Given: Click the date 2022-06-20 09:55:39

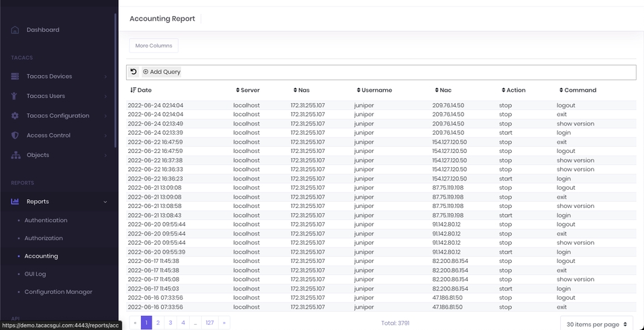Looking at the screenshot, I should (x=156, y=252).
